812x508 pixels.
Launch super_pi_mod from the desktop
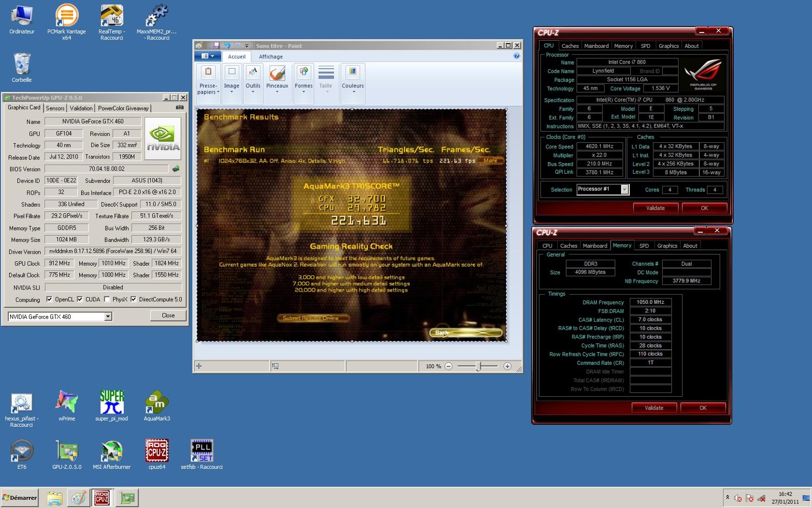112,406
